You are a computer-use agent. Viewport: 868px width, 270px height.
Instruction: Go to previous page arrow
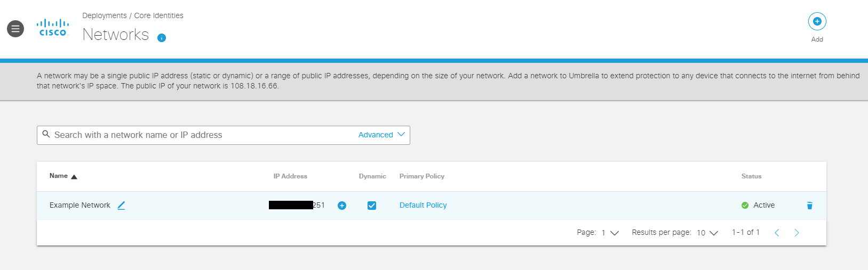[777, 233]
